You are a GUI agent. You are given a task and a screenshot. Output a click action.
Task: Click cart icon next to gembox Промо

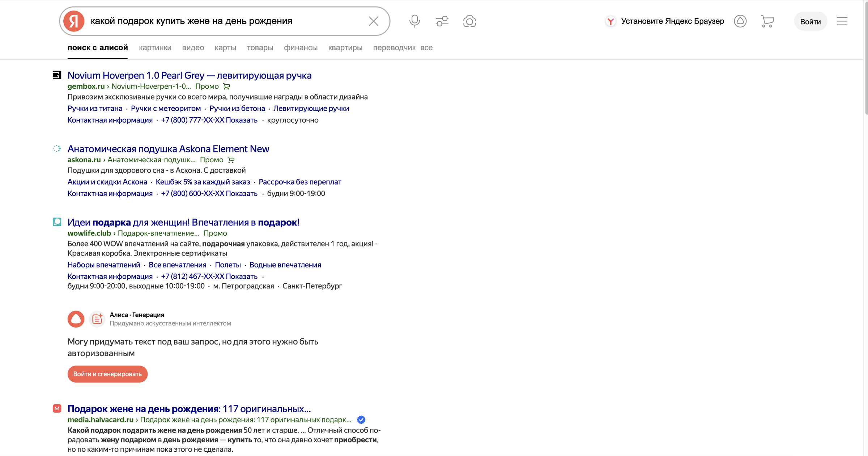[227, 86]
